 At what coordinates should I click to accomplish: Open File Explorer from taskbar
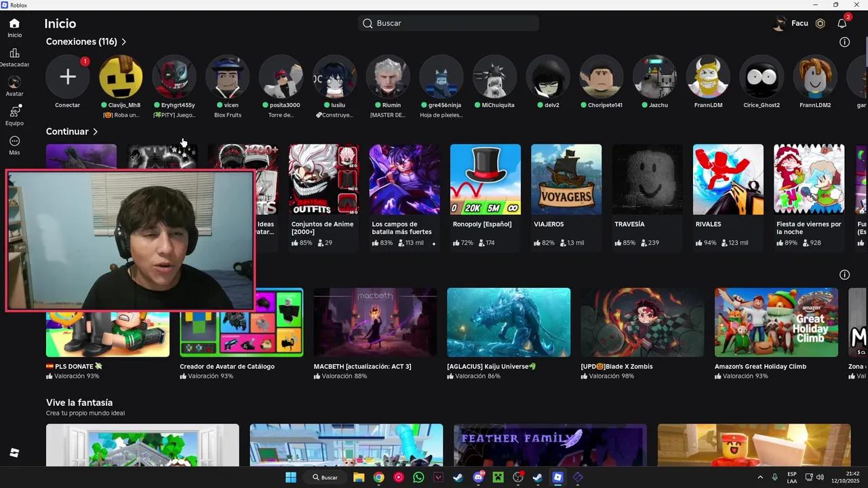coord(359,477)
